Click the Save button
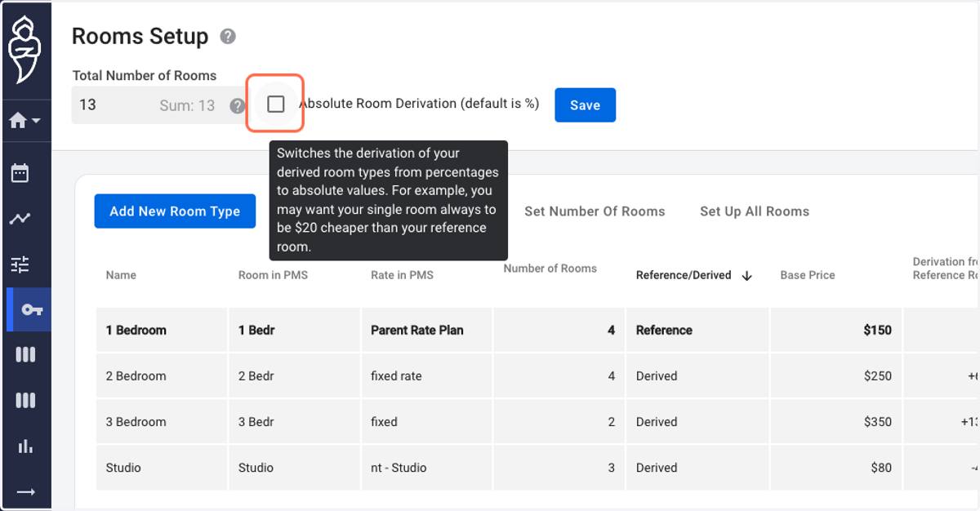Viewport: 980px width, 511px height. [x=585, y=105]
